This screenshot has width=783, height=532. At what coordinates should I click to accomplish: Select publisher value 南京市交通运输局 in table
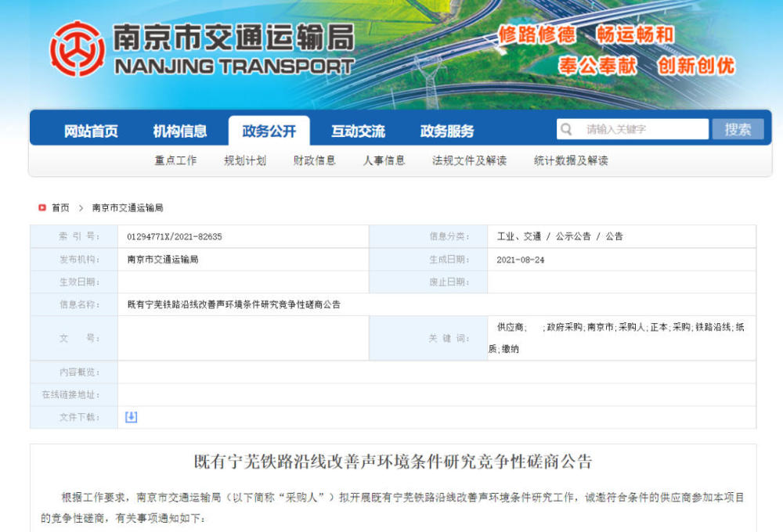163,260
